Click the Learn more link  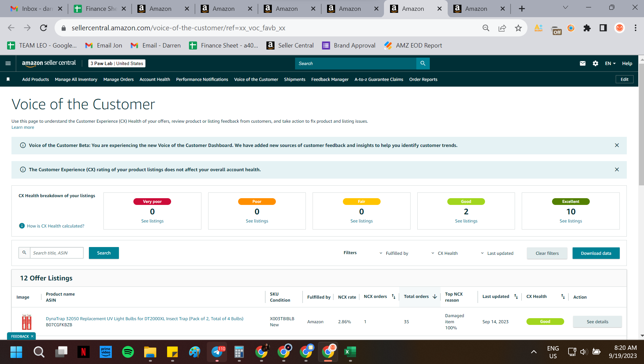click(23, 127)
